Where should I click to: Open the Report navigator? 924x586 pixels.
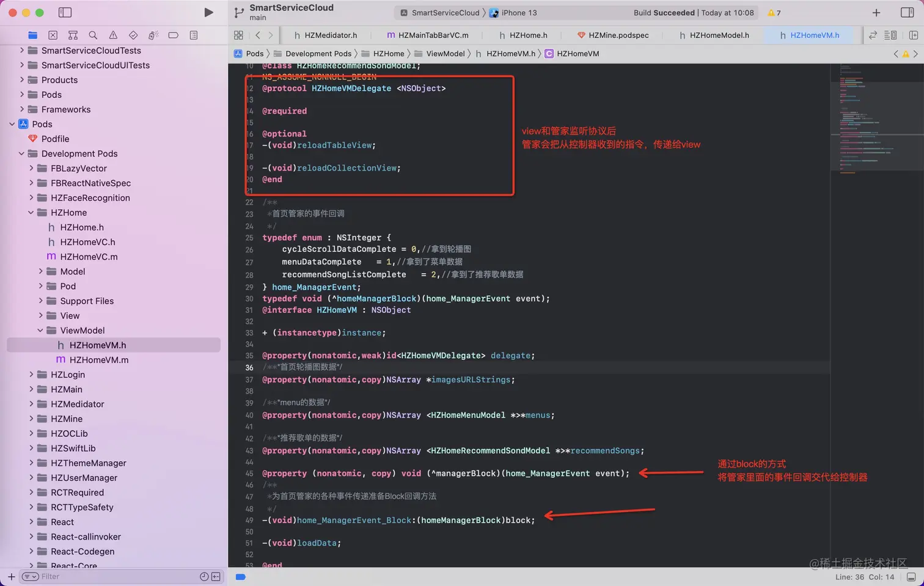pos(194,35)
